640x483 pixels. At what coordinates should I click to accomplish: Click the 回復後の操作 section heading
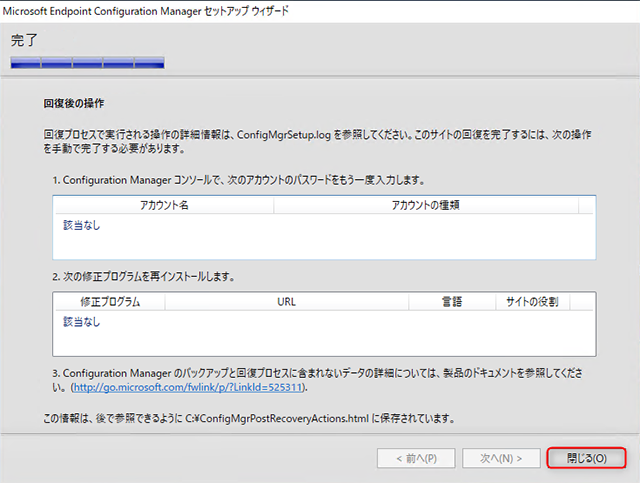click(x=74, y=103)
